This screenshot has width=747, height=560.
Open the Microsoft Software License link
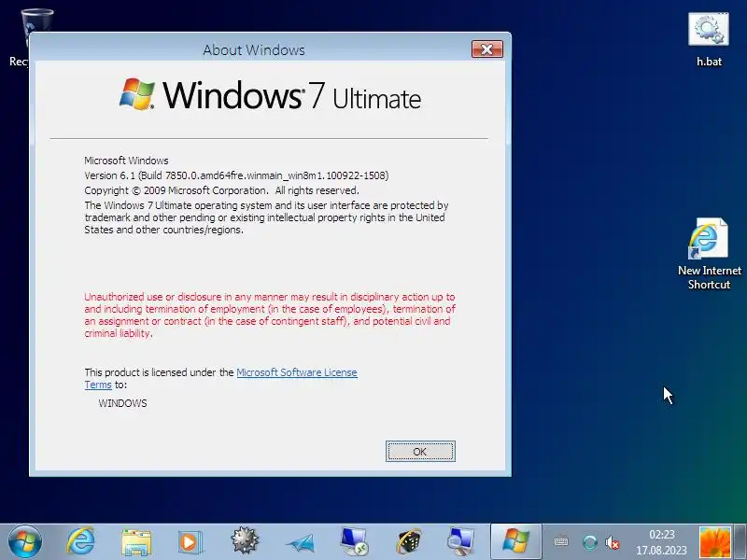point(297,372)
